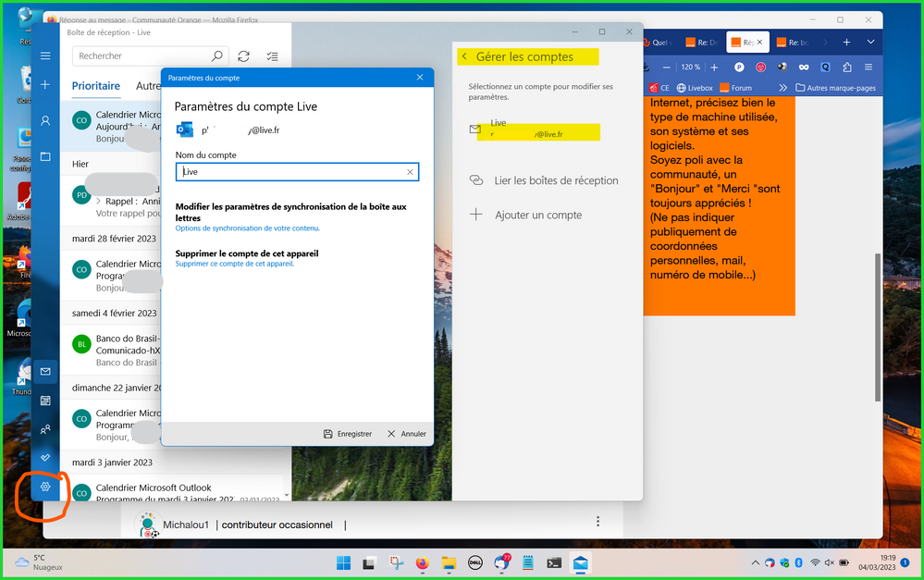Open the hamburger menu in Mail sidebar

coord(45,56)
